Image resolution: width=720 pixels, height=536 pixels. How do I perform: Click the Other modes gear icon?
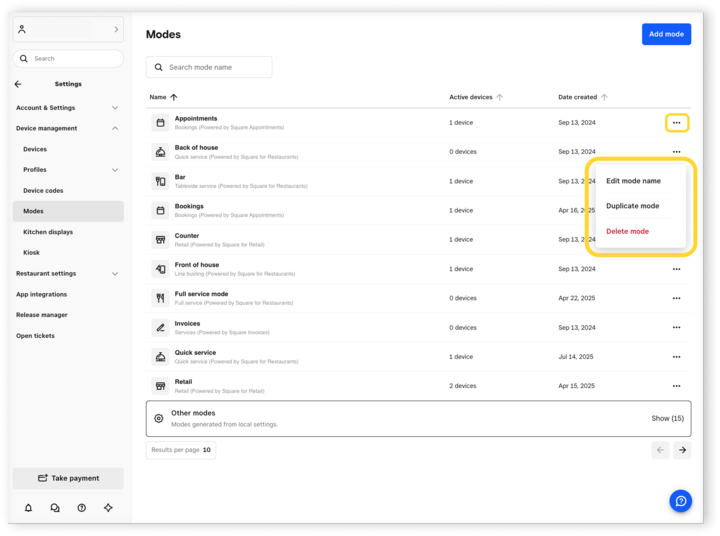[159, 418]
